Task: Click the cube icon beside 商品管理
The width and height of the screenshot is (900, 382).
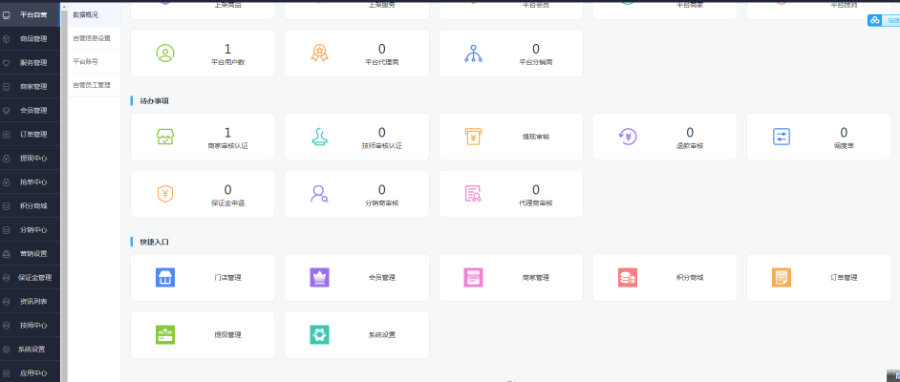Action: click(x=6, y=38)
